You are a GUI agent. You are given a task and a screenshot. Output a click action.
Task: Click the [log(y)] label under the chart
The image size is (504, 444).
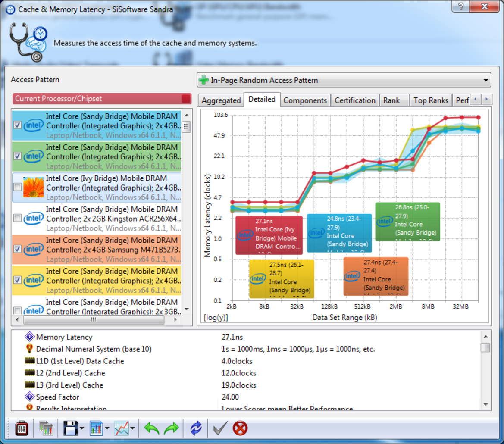click(216, 317)
